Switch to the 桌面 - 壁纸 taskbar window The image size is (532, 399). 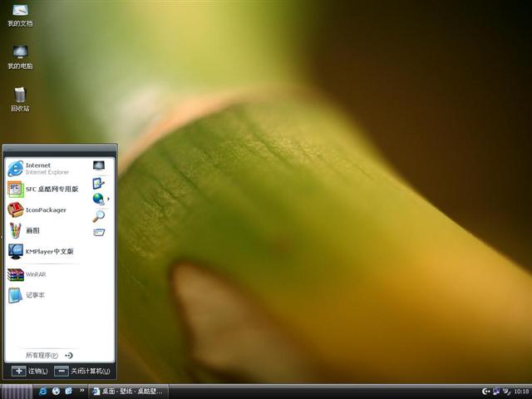click(x=129, y=392)
